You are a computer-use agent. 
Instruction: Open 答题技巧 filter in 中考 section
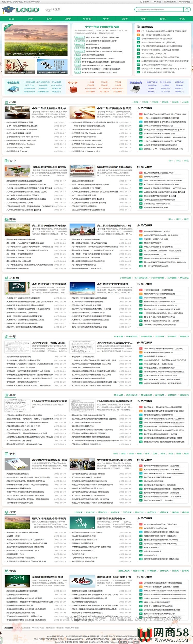point(184,336)
